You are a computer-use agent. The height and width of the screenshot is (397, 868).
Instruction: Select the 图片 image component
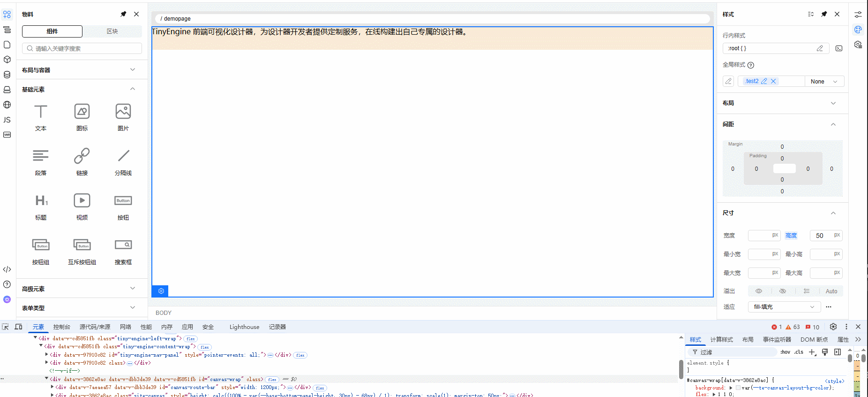pyautogui.click(x=123, y=117)
